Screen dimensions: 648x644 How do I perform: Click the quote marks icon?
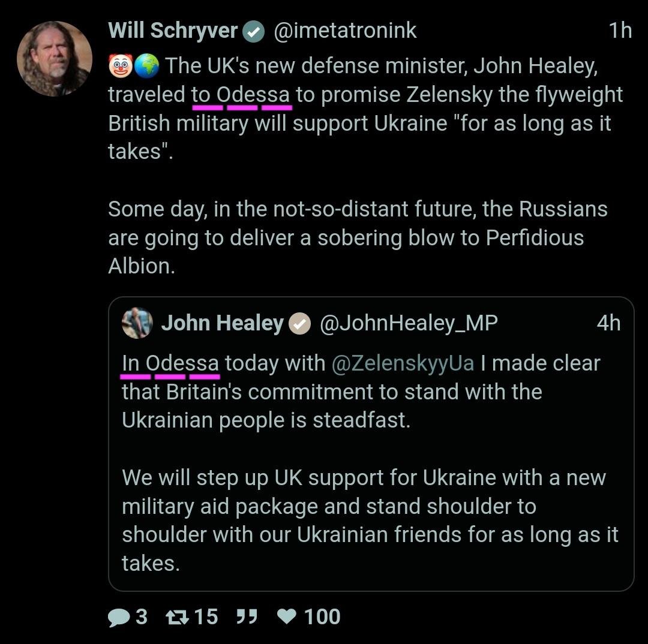point(246,617)
